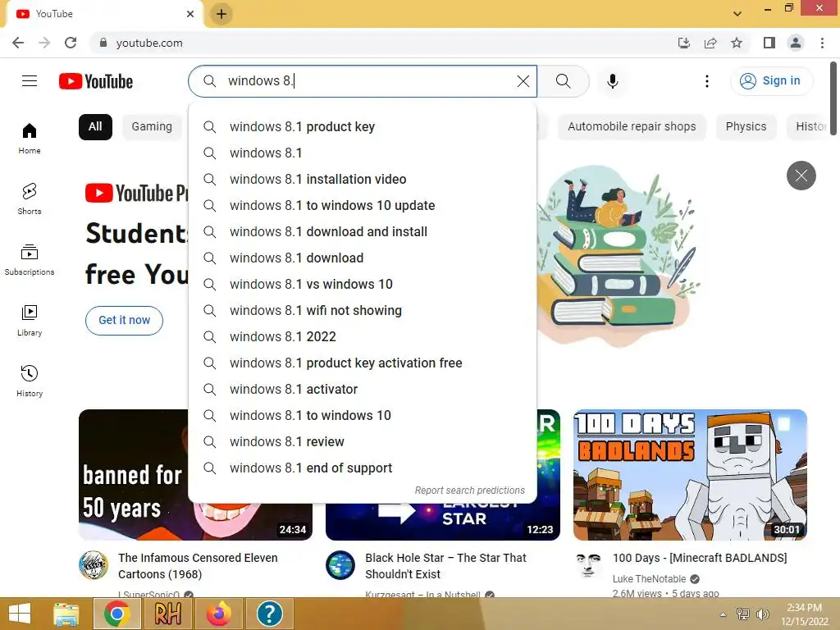Open the Windows Start button
Image resolution: width=840 pixels, height=630 pixels.
tap(20, 614)
